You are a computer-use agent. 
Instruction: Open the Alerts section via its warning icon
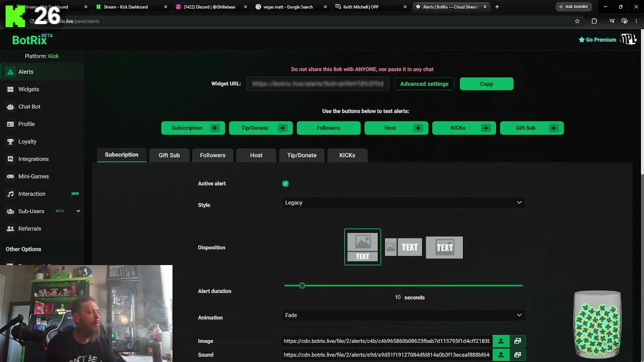point(10,72)
